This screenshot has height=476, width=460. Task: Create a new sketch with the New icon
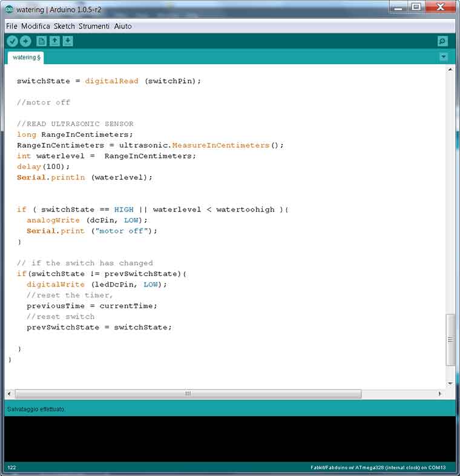42,41
